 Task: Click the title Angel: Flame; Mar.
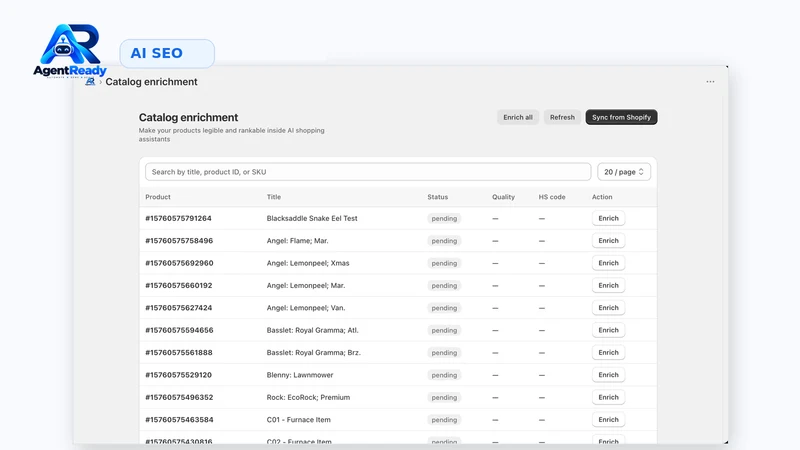297,241
